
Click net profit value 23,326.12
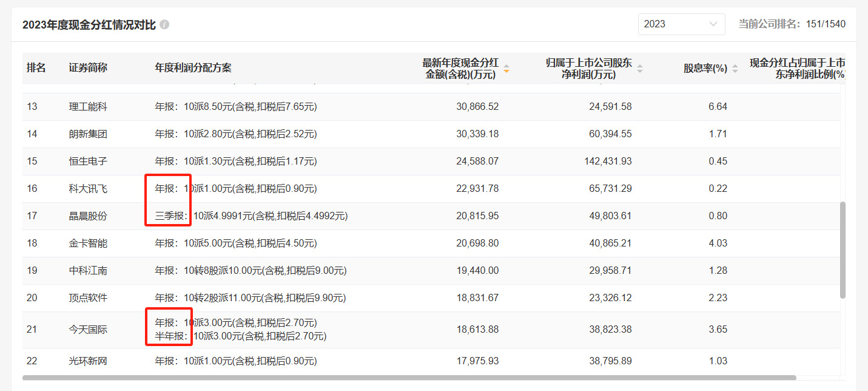coord(611,298)
